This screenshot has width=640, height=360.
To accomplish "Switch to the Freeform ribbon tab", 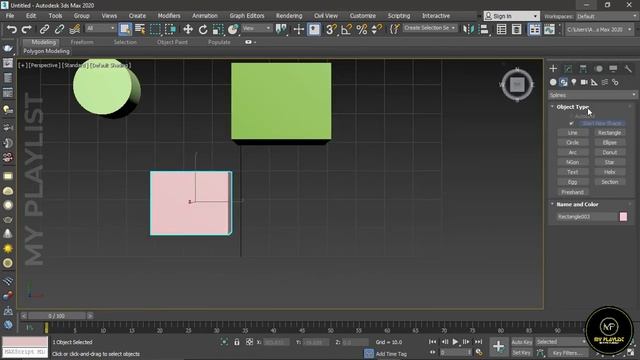I will point(82,42).
